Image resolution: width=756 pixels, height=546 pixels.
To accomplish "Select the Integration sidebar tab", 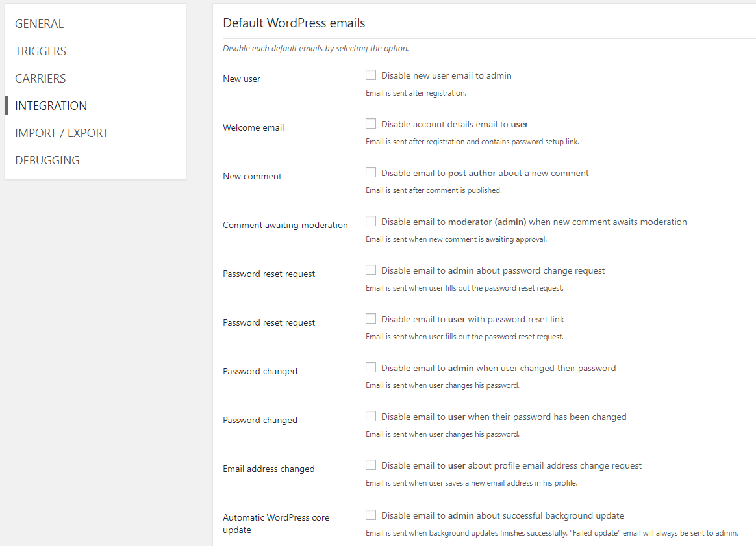I will [51, 106].
